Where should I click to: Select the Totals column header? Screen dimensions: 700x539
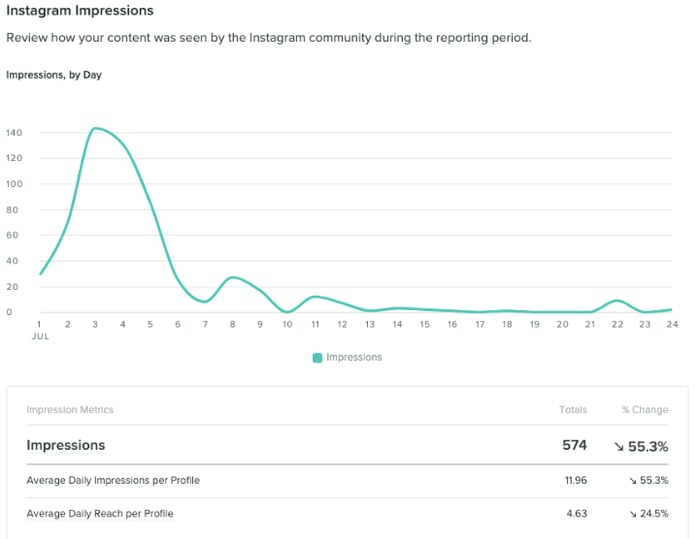tap(573, 410)
